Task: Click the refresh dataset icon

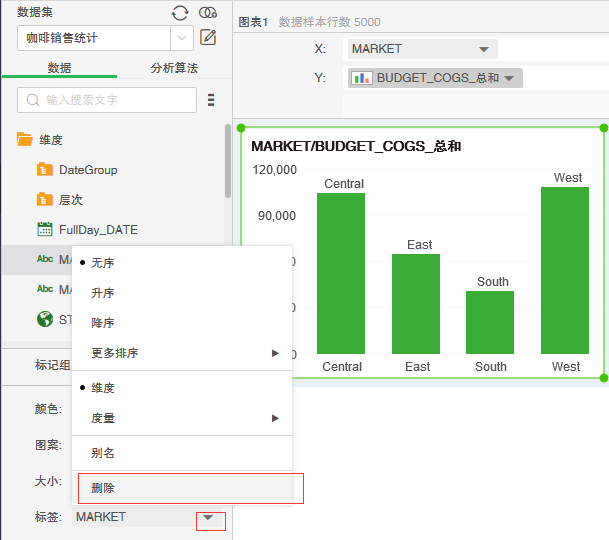Action: (180, 13)
